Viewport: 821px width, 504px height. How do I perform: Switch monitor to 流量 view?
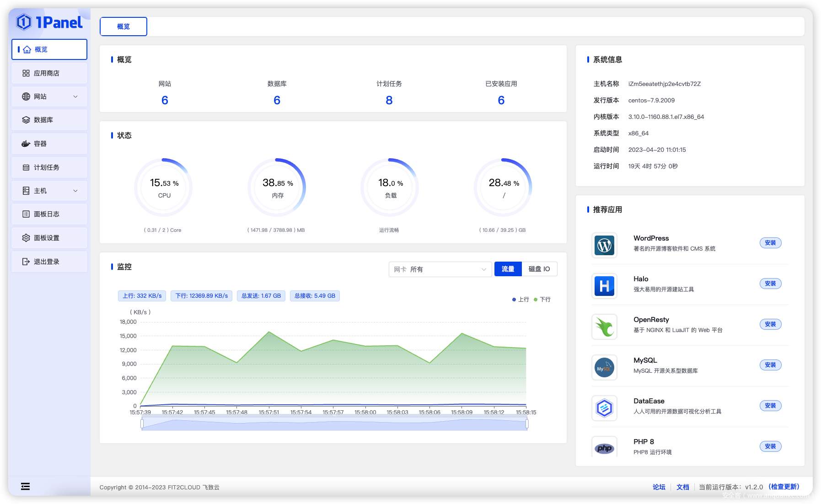[x=508, y=269]
